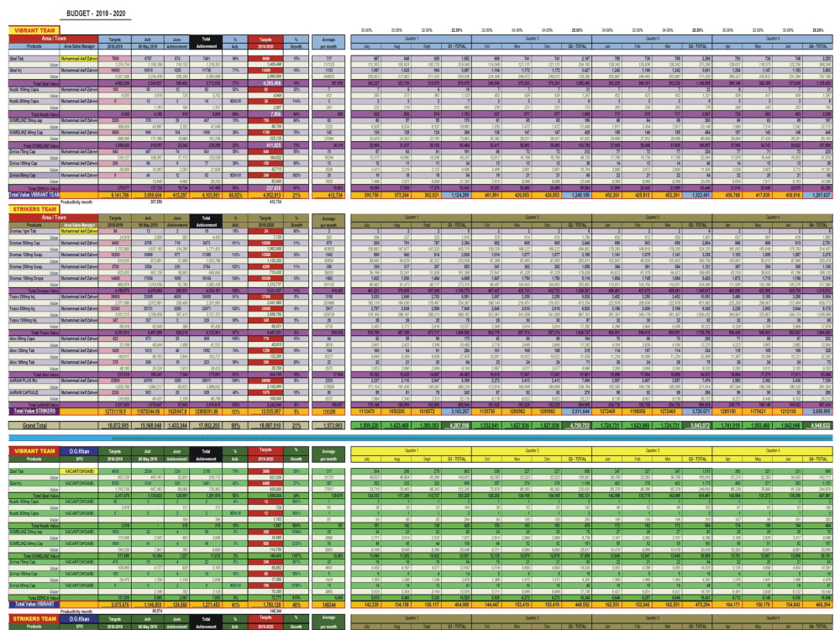This screenshot has width=840, height=630.
Task: Click the 13,935,057 STRIKERS target total
Action: point(265,412)
